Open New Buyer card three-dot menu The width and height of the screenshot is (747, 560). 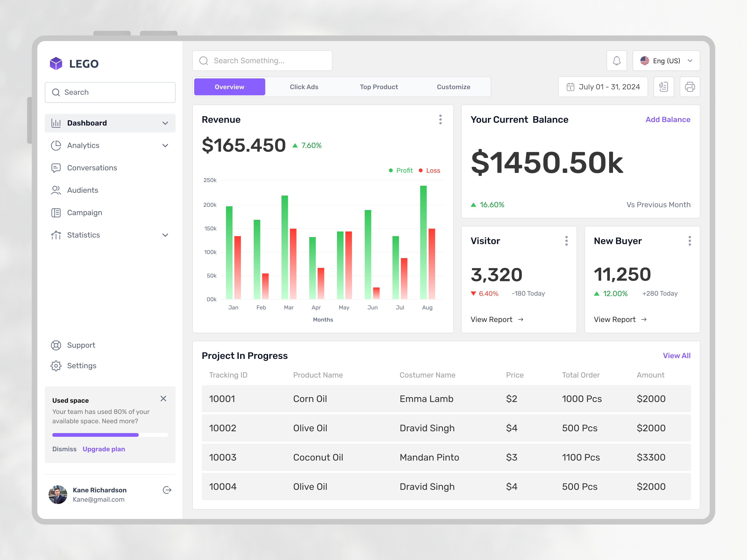point(690,241)
